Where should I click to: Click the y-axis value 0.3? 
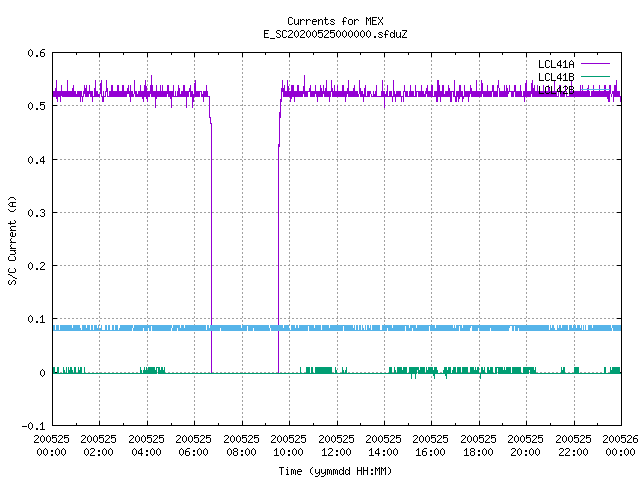click(36, 213)
